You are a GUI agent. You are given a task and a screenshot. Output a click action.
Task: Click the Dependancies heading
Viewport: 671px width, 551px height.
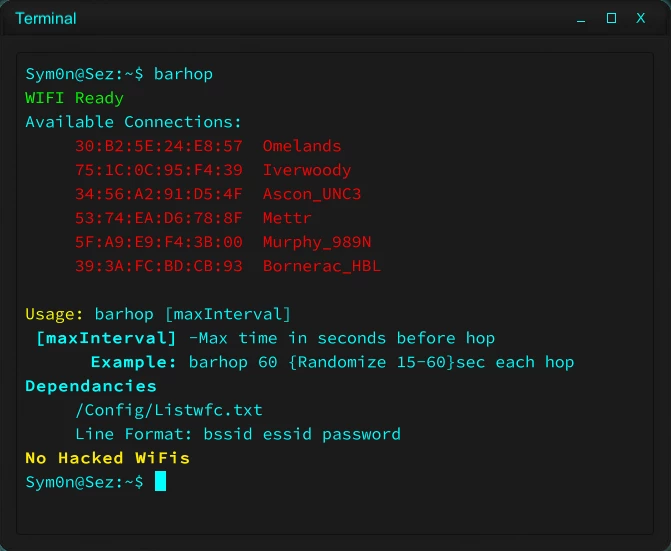tap(91, 386)
